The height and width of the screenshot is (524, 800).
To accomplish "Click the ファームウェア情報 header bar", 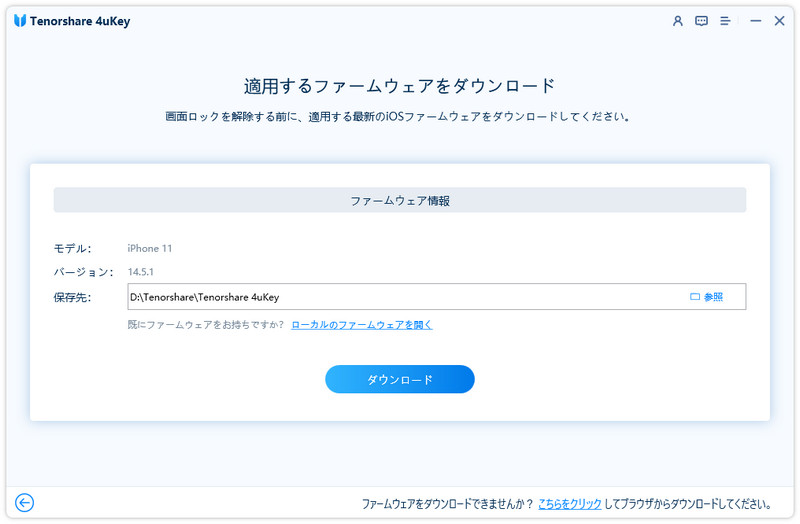I will pyautogui.click(x=400, y=200).
